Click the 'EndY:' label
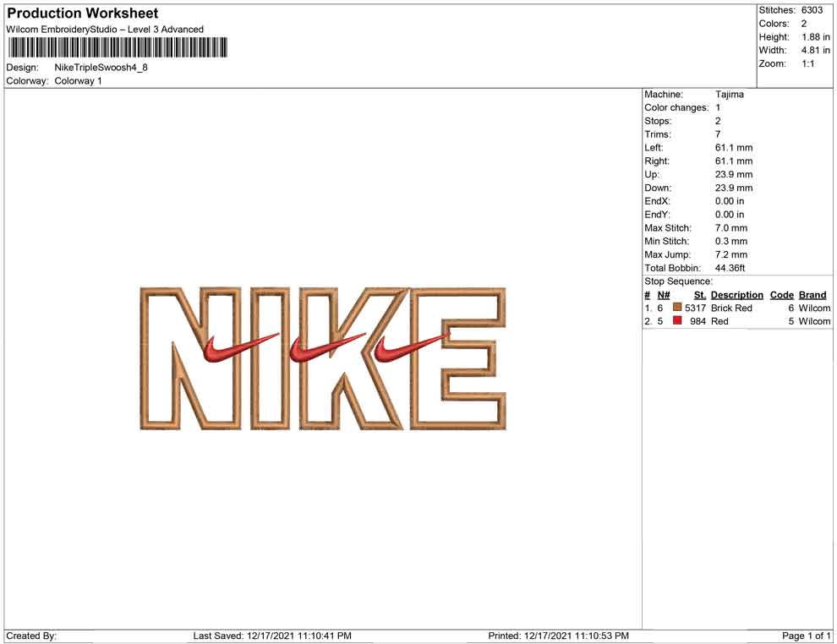The width and height of the screenshot is (837, 644). 657,215
